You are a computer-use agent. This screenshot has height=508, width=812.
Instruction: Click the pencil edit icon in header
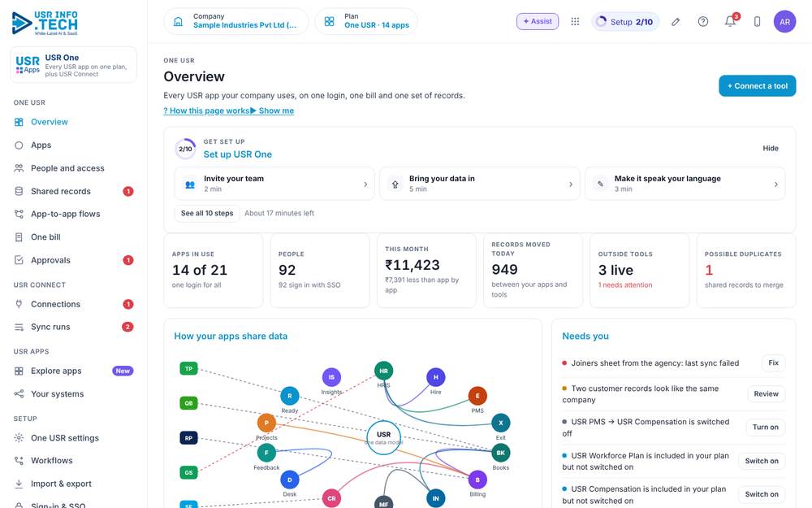[676, 22]
